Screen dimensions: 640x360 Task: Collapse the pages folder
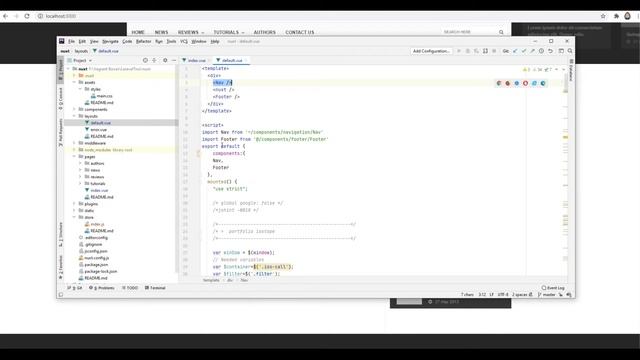pos(74,157)
